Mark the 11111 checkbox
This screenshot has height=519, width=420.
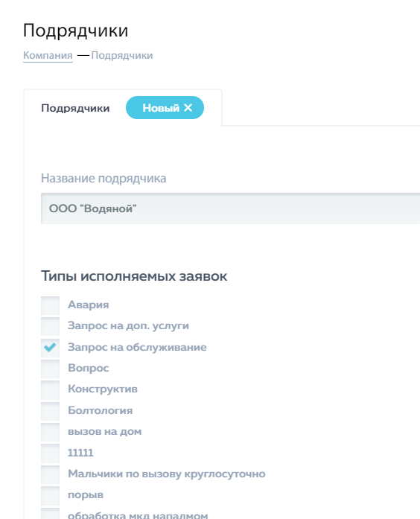(x=51, y=453)
